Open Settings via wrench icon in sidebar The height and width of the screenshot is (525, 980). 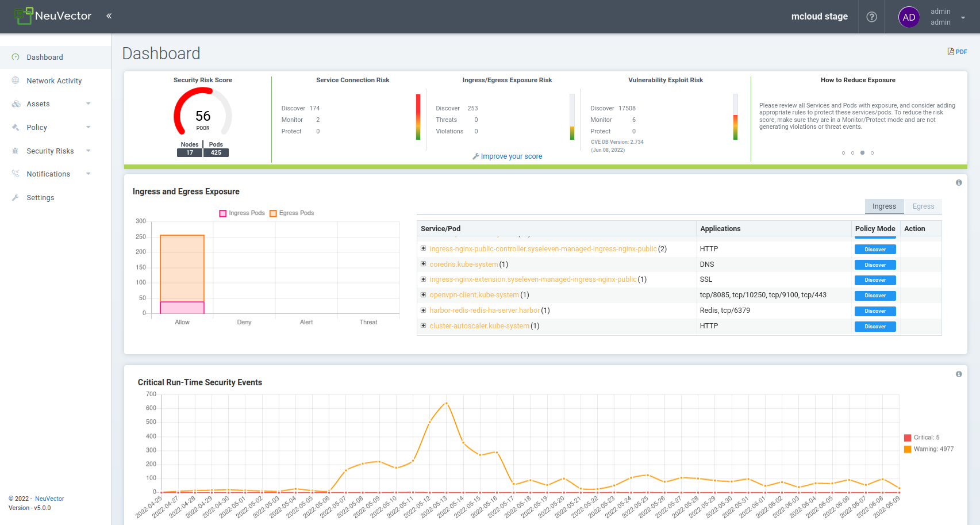(x=16, y=198)
